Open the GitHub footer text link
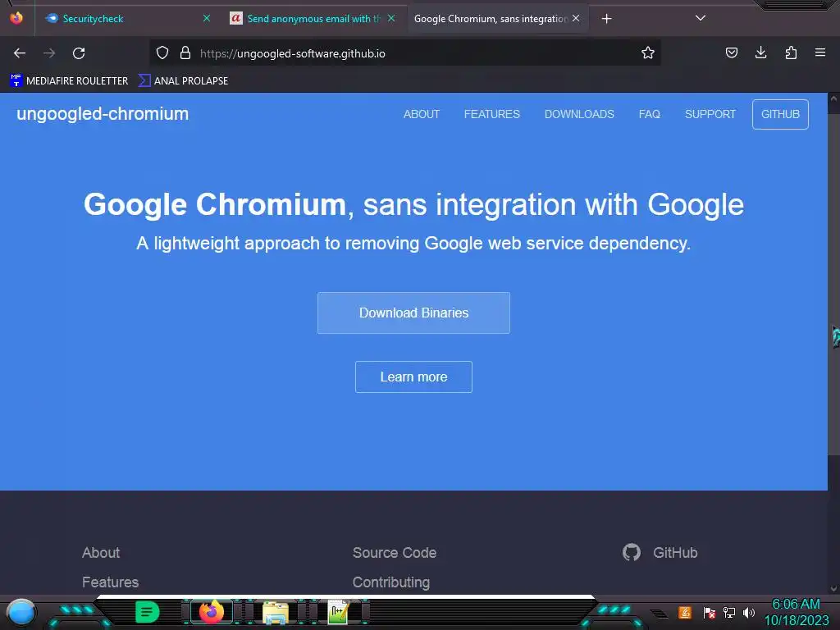The height and width of the screenshot is (630, 840). [675, 553]
